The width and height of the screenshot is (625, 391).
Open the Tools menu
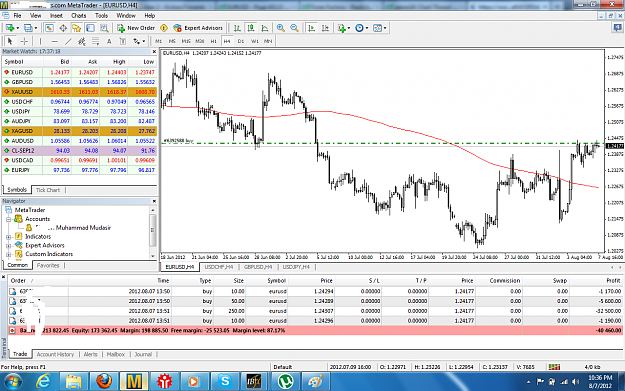point(101,16)
